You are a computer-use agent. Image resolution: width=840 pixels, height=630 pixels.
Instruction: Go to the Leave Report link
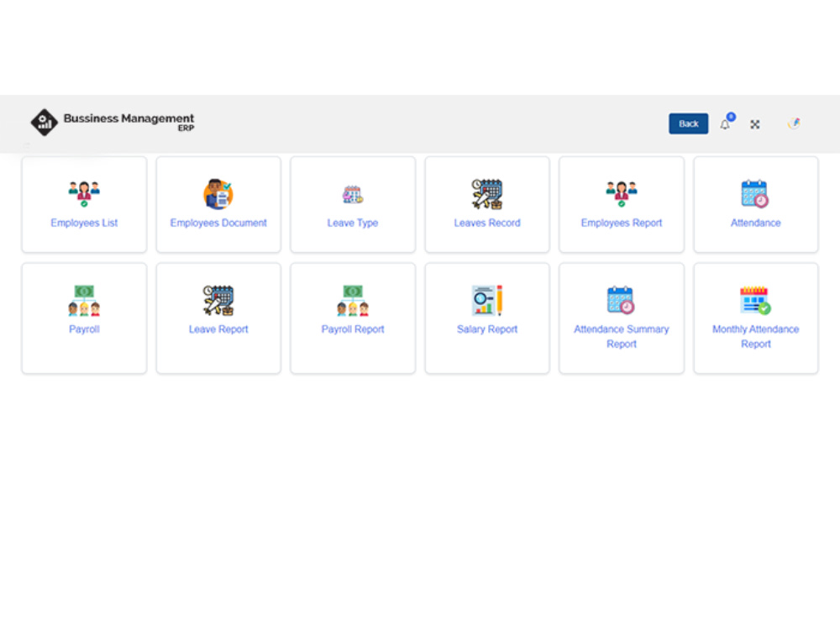pyautogui.click(x=218, y=329)
